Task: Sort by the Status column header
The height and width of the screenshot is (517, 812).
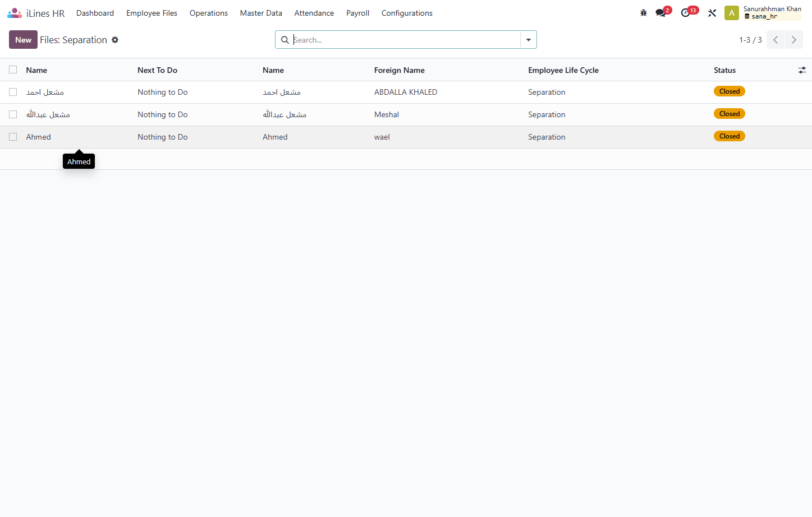Action: pyautogui.click(x=724, y=70)
